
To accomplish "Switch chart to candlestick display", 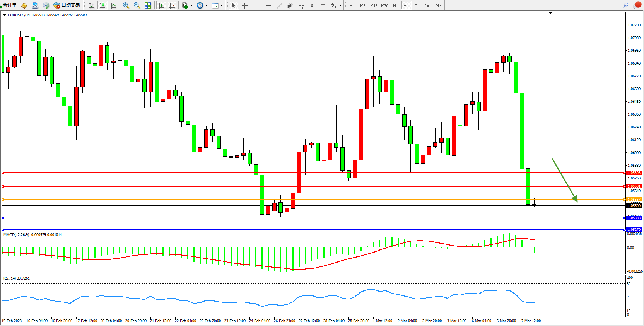I will click(x=102, y=5).
